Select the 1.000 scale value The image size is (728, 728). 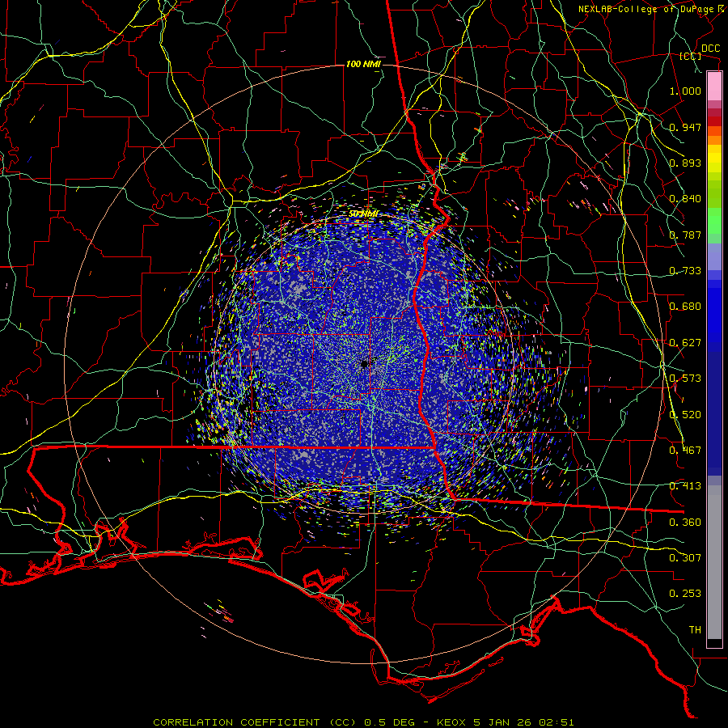tap(685, 91)
